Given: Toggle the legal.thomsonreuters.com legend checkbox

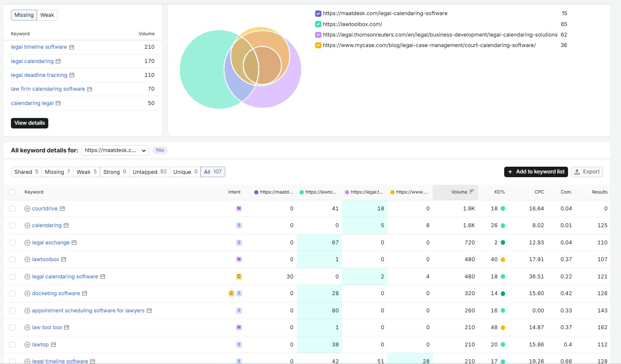Looking at the screenshot, I should click(318, 35).
